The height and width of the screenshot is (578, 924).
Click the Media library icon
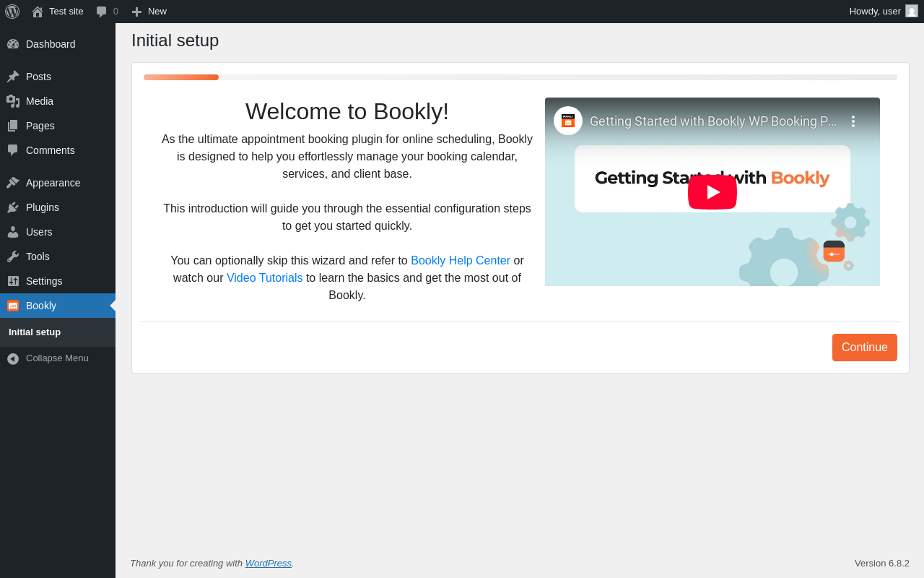tap(13, 101)
